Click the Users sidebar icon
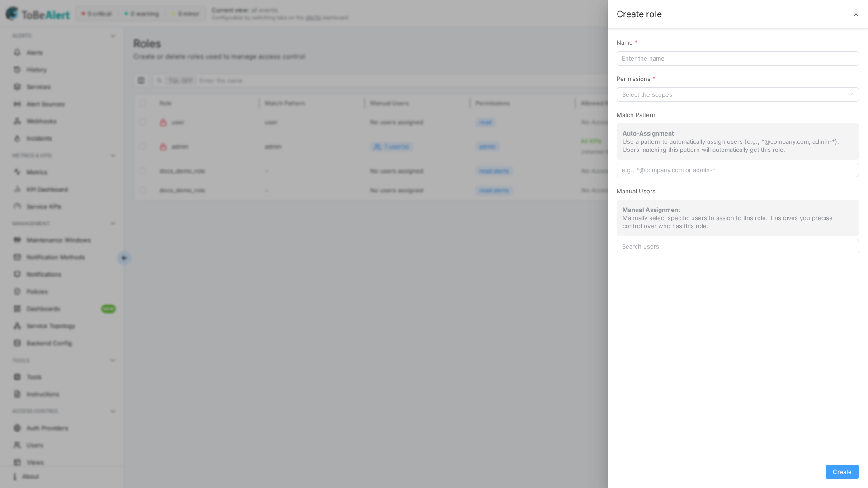Image resolution: width=868 pixels, height=488 pixels. tap(17, 445)
